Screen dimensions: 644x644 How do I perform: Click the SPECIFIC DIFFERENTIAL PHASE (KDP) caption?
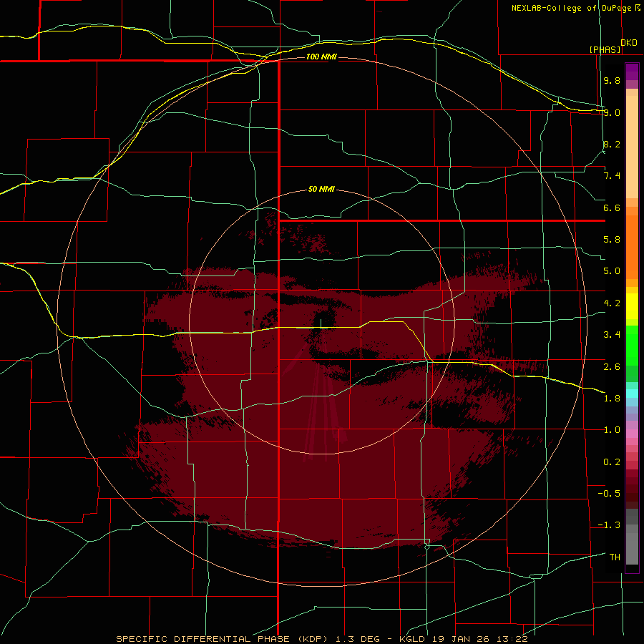223,639
